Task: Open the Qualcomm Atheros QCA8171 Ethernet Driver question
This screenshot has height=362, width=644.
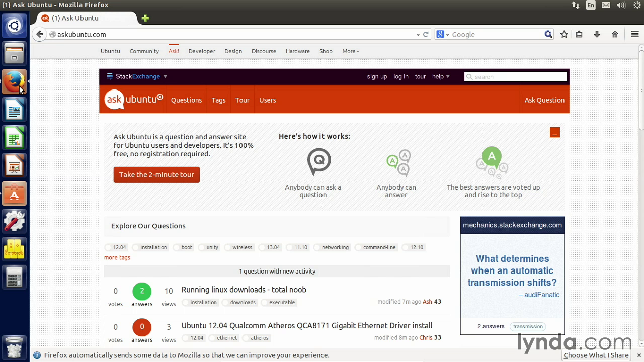Action: click(307, 326)
